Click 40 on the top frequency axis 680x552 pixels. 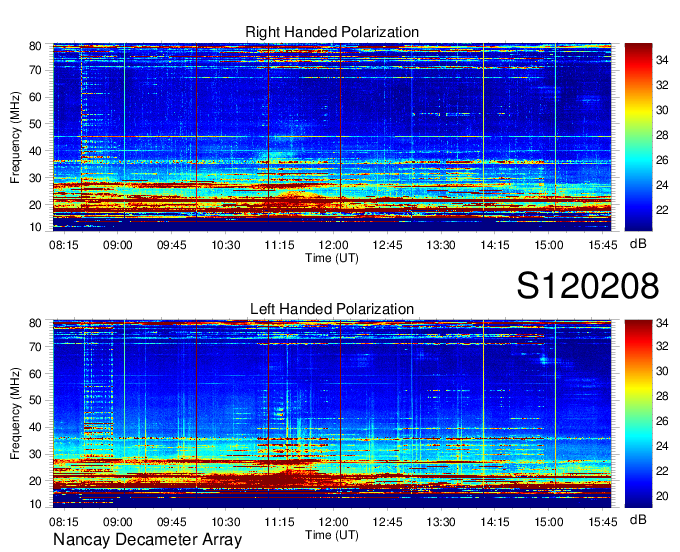[x=35, y=151]
